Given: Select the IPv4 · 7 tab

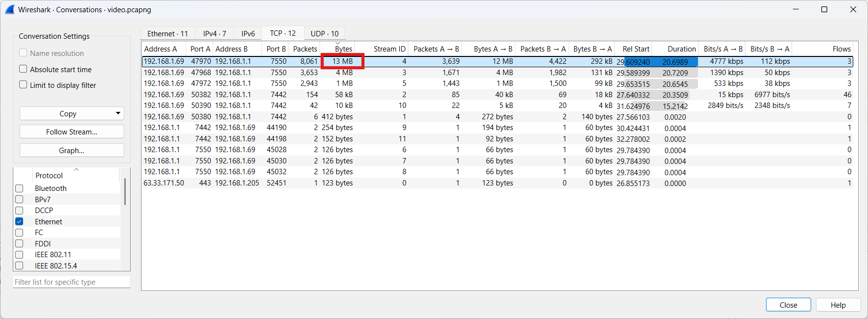Looking at the screenshot, I should click(x=214, y=33).
